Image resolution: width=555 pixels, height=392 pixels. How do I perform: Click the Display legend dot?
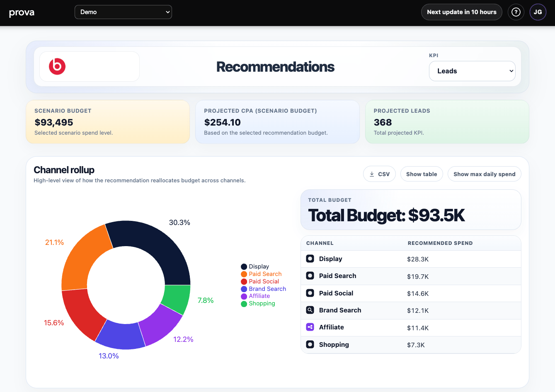pos(244,266)
